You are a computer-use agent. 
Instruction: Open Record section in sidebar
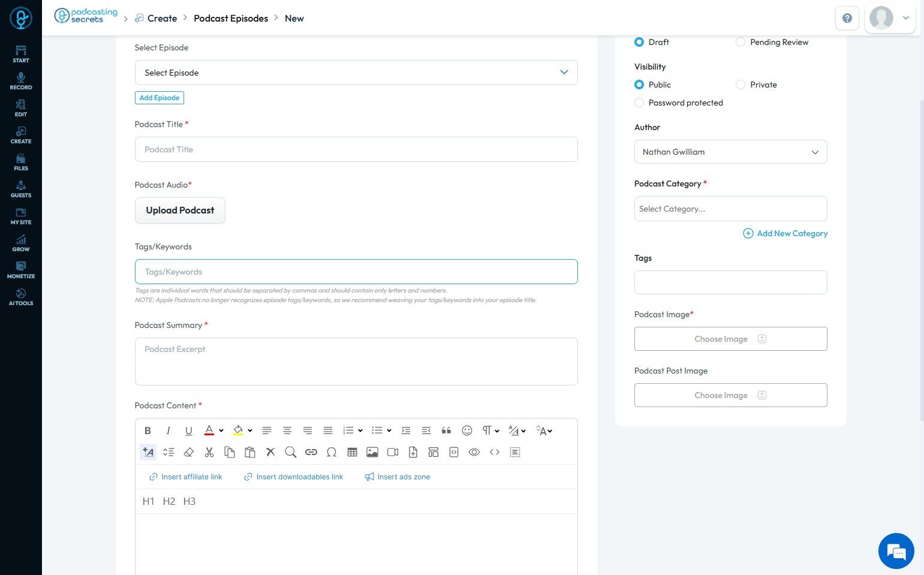coord(21,81)
